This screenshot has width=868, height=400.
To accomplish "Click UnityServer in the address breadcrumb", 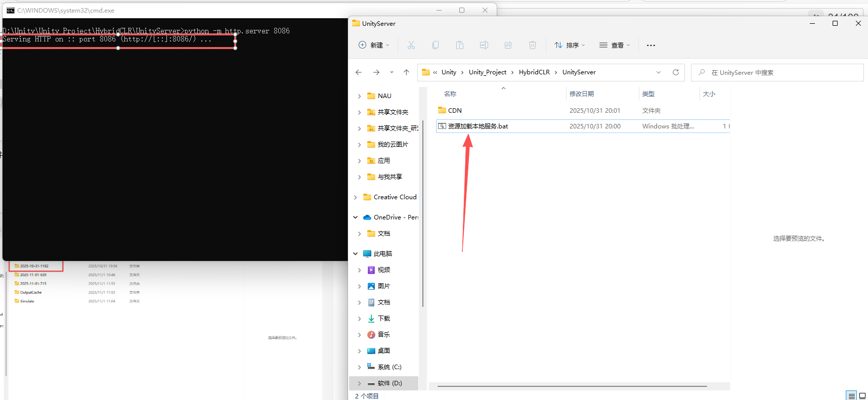I will 579,72.
